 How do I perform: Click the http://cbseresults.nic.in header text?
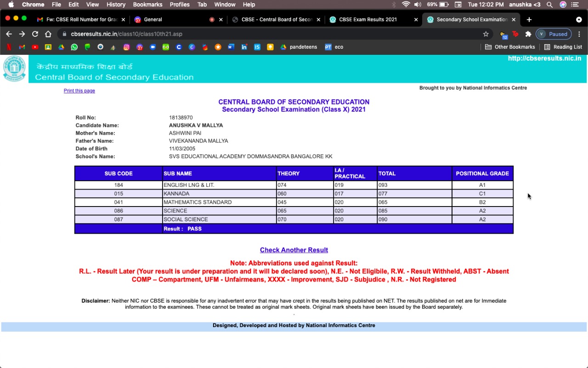click(x=544, y=58)
